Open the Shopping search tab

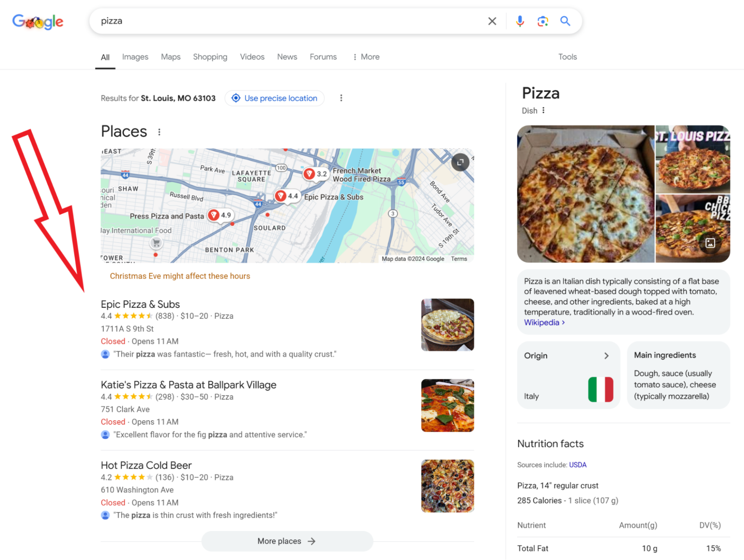point(210,57)
